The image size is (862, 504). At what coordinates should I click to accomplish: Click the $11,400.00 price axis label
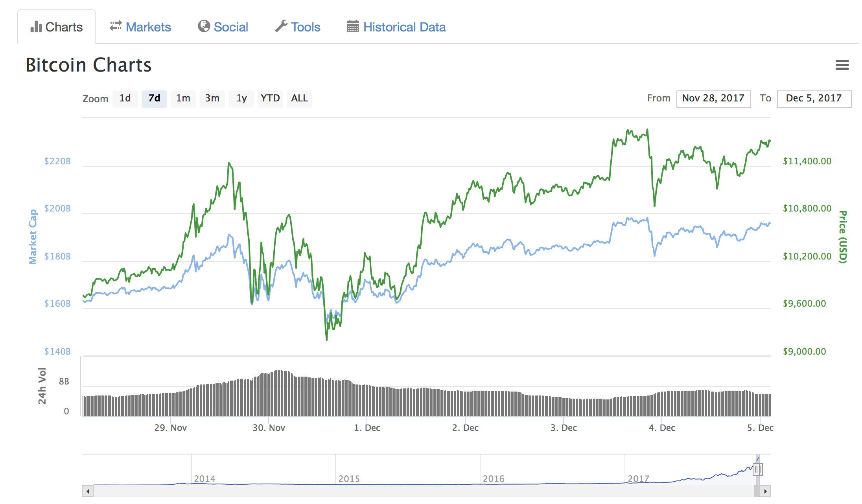[807, 161]
